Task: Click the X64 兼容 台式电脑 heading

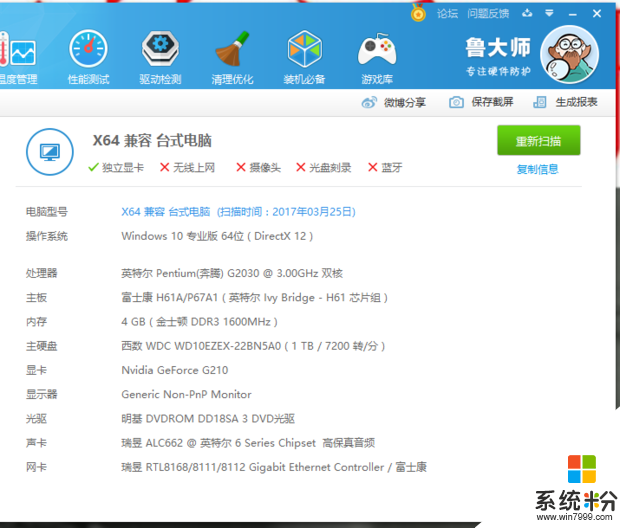Action: coord(152,140)
